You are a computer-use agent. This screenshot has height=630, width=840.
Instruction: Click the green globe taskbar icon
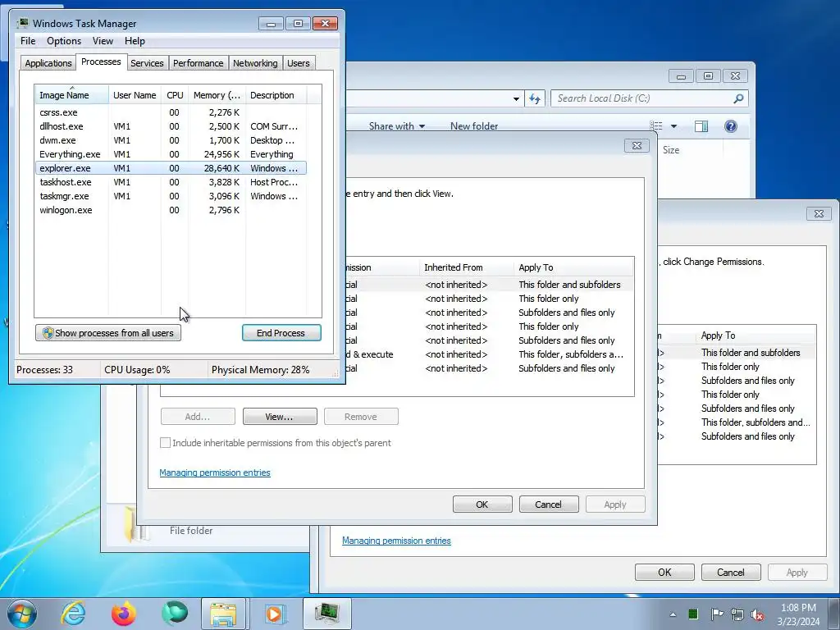(x=174, y=614)
